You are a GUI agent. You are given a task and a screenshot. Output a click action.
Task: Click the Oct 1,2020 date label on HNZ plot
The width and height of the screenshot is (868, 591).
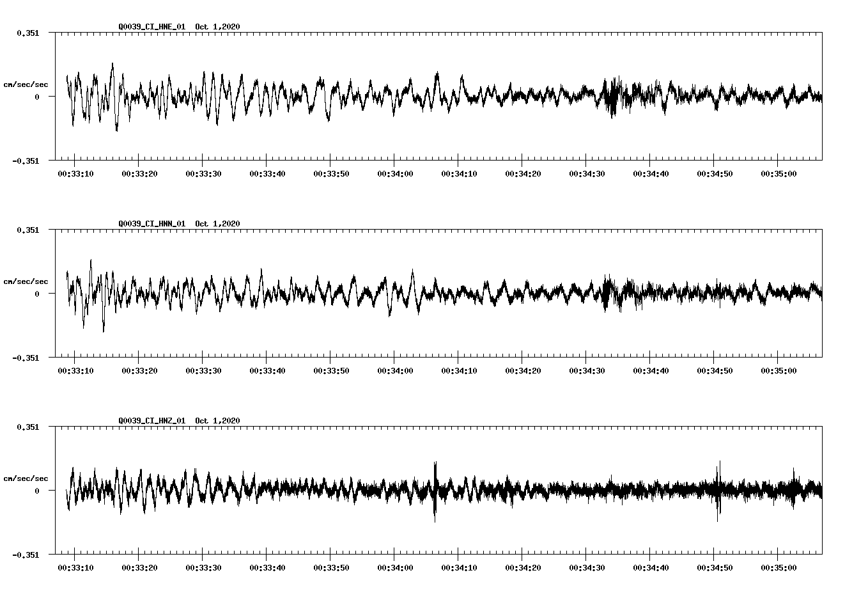coord(218,421)
